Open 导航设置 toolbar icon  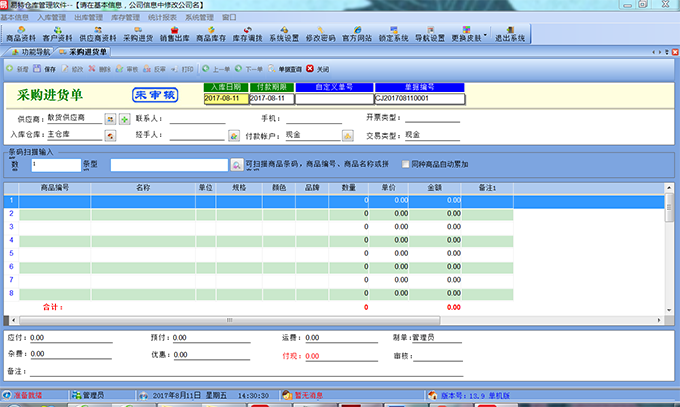(430, 34)
